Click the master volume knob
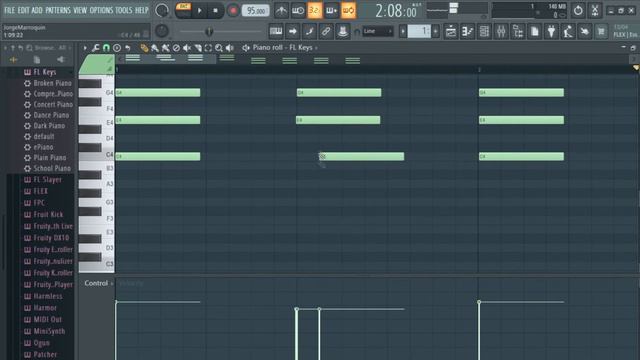 162,10
